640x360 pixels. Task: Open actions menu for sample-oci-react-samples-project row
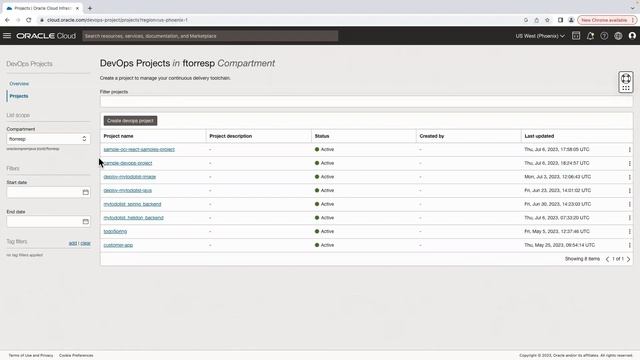[629, 150]
